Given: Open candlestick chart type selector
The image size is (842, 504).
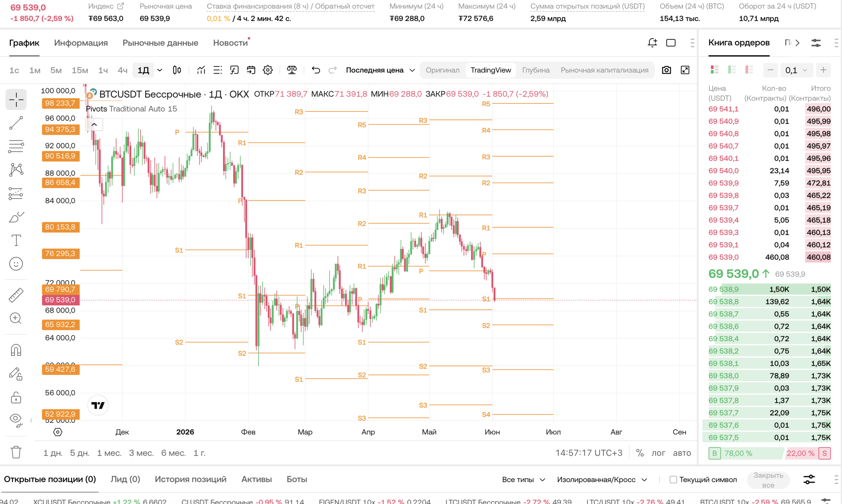Looking at the screenshot, I should 177,70.
